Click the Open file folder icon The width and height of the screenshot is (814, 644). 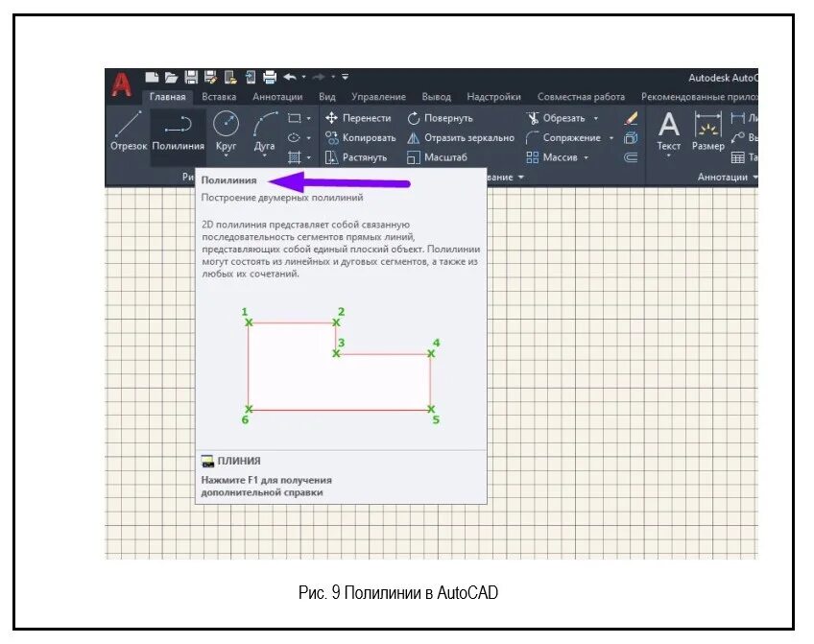click(x=171, y=78)
